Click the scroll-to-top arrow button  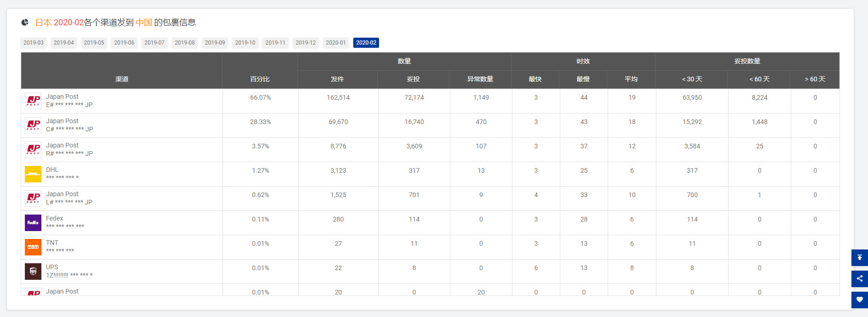pos(859,257)
